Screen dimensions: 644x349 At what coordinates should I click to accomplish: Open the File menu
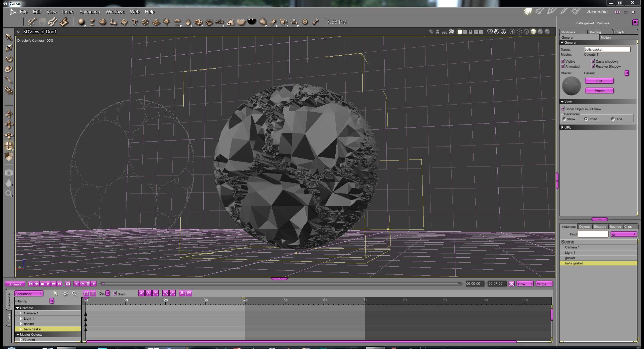[x=24, y=12]
